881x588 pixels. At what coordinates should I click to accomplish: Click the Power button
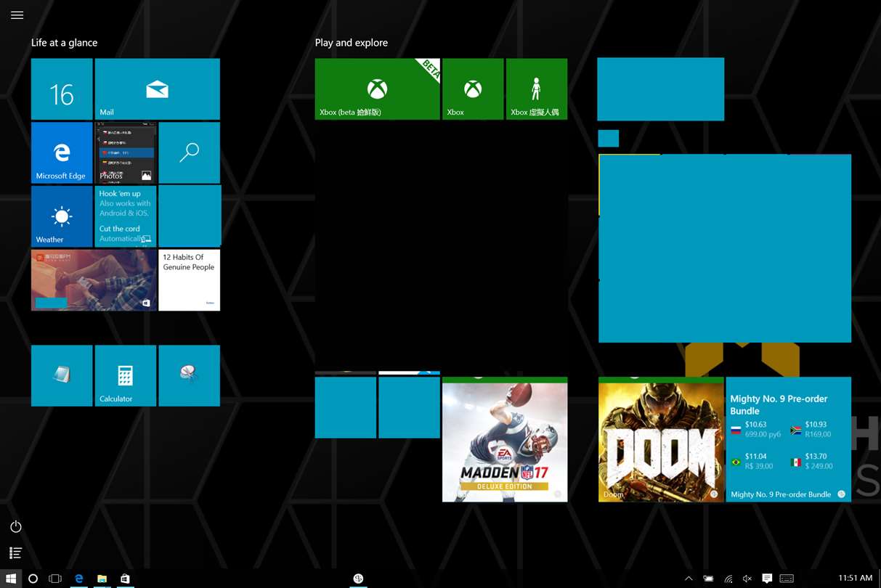coord(16,526)
